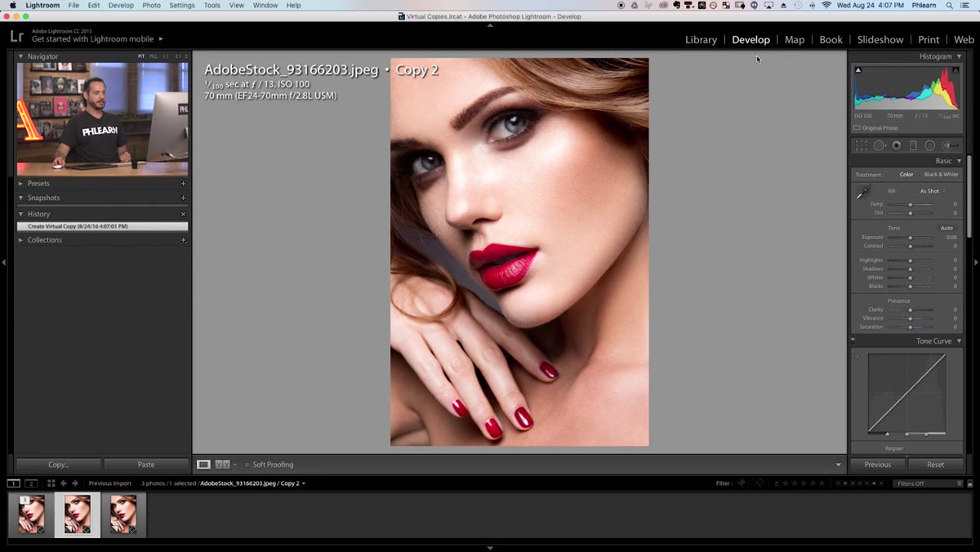Click the Paste button

[146, 465]
